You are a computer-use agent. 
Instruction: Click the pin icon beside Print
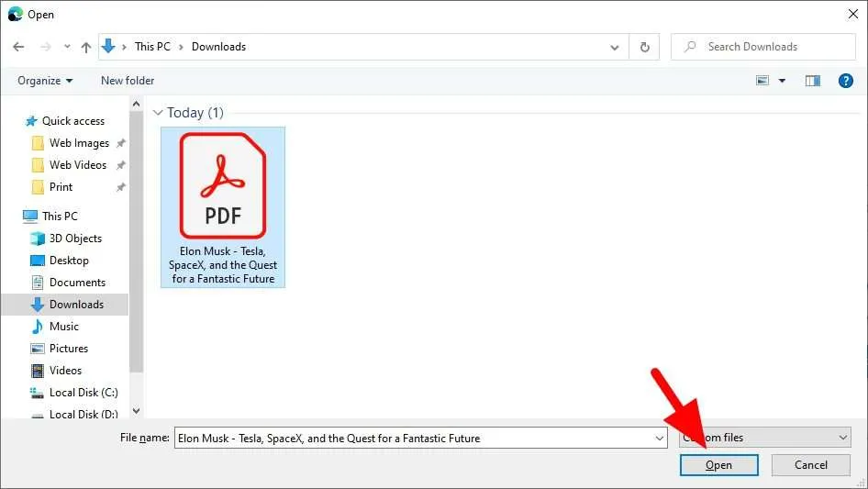[x=121, y=187]
